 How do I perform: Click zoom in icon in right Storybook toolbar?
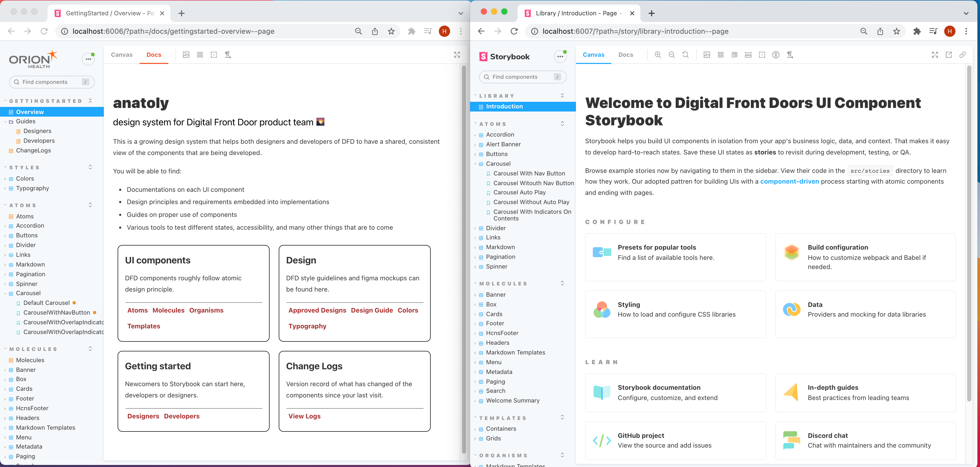tap(658, 55)
